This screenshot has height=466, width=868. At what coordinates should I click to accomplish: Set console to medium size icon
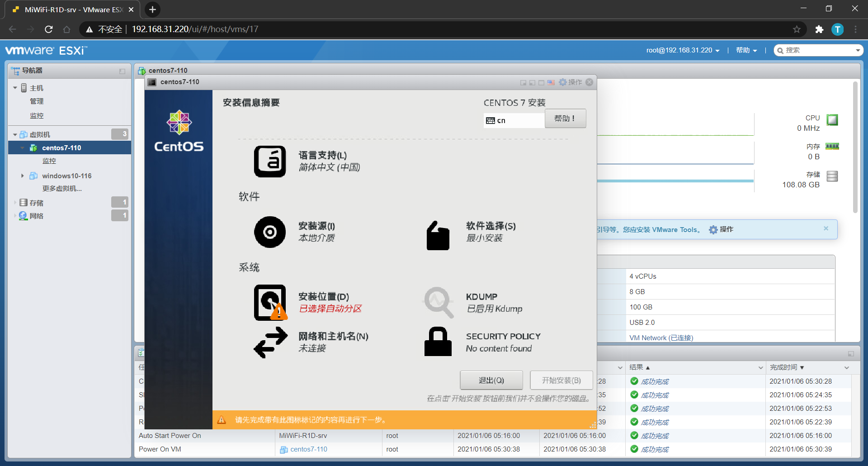point(532,83)
